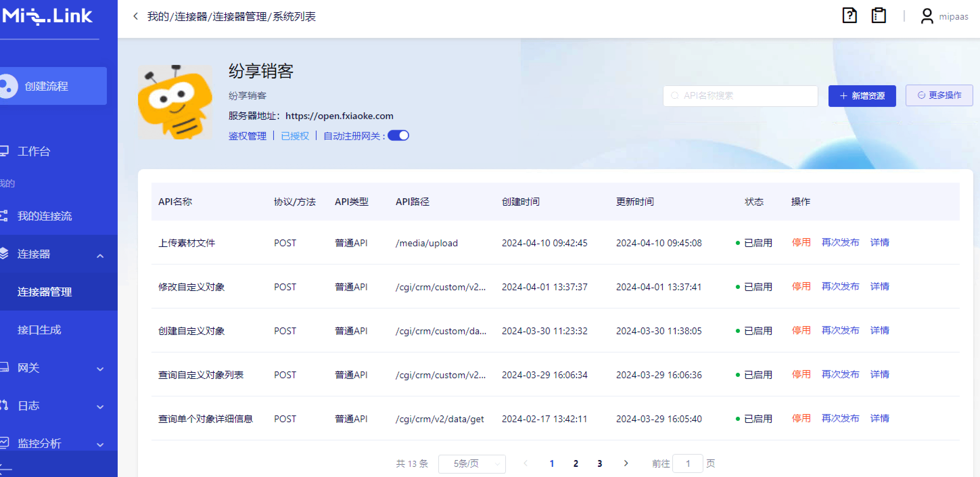The width and height of the screenshot is (980, 477).
Task: Click the 新增资源 button
Action: pos(862,95)
